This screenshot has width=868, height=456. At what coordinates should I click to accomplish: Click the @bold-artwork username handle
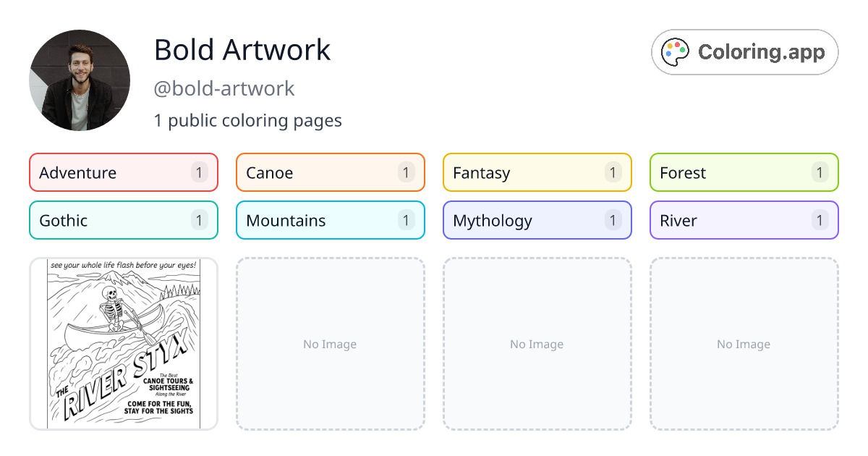point(224,88)
